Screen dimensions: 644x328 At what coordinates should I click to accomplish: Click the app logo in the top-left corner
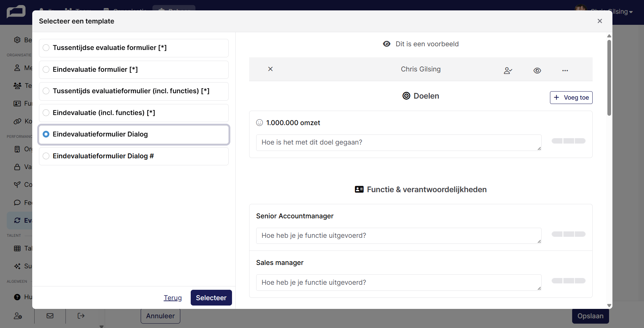pos(16,12)
